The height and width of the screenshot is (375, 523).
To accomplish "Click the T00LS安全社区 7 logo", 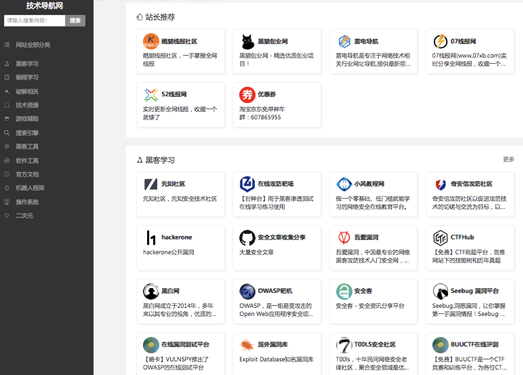I will click(344, 345).
